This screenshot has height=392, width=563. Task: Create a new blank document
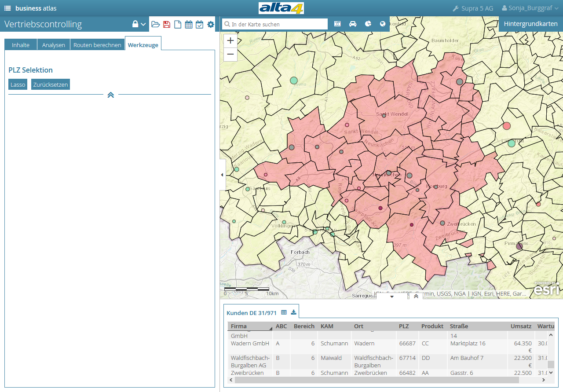[178, 24]
